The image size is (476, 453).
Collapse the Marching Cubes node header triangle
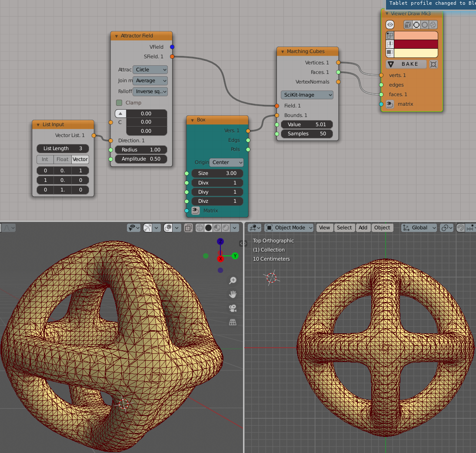[282, 51]
